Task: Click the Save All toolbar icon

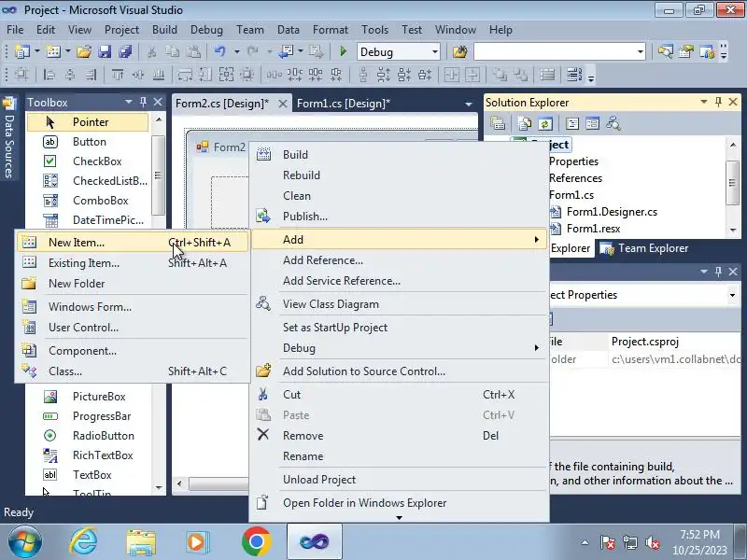Action: tap(125, 51)
